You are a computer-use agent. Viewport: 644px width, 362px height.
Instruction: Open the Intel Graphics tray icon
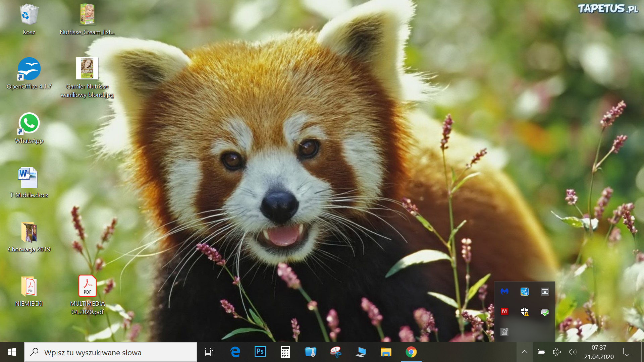point(525,292)
